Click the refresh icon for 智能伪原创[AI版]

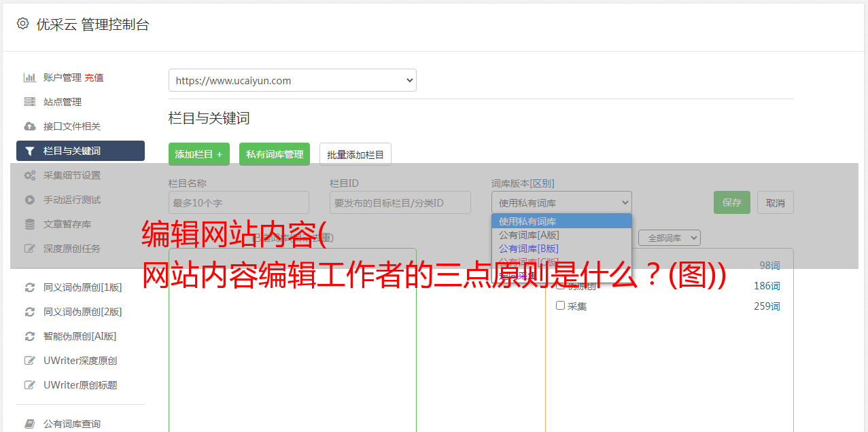point(29,336)
